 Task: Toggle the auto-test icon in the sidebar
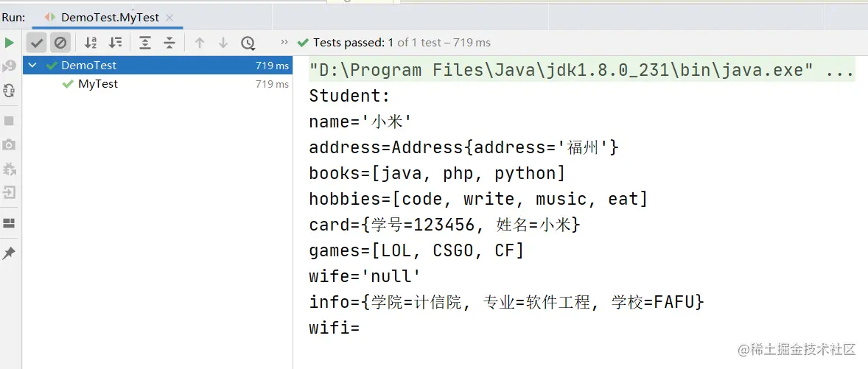pyautogui.click(x=9, y=91)
